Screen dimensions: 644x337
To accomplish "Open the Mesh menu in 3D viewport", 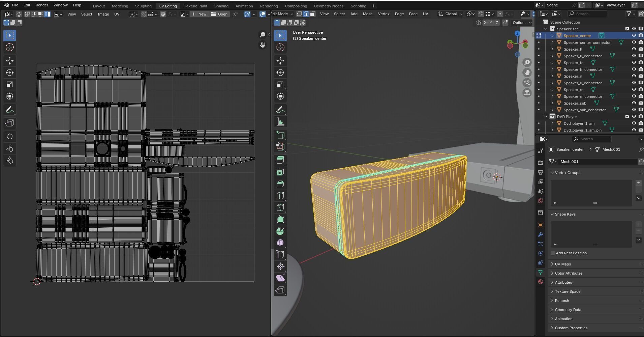I will click(367, 14).
